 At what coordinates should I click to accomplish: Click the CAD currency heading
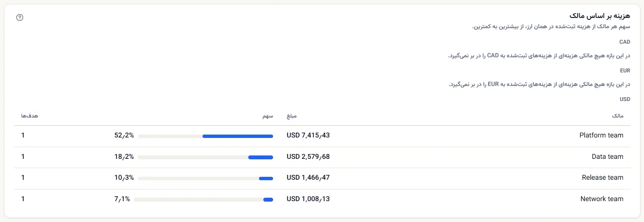(625, 42)
